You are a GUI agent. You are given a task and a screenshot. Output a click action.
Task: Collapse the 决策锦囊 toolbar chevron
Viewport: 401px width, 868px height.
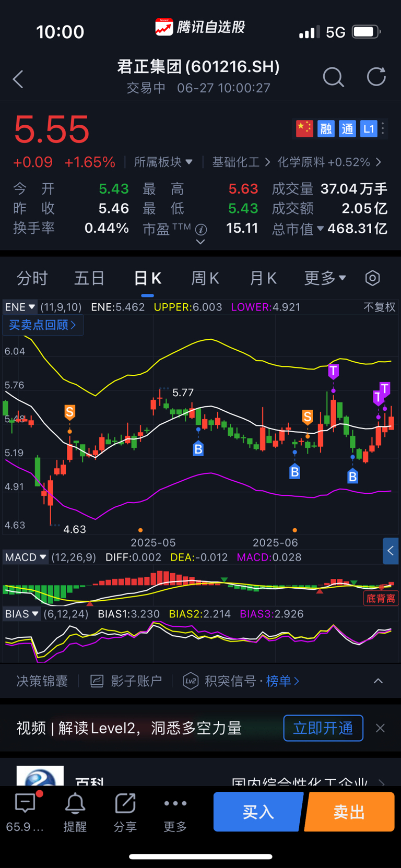click(x=378, y=681)
